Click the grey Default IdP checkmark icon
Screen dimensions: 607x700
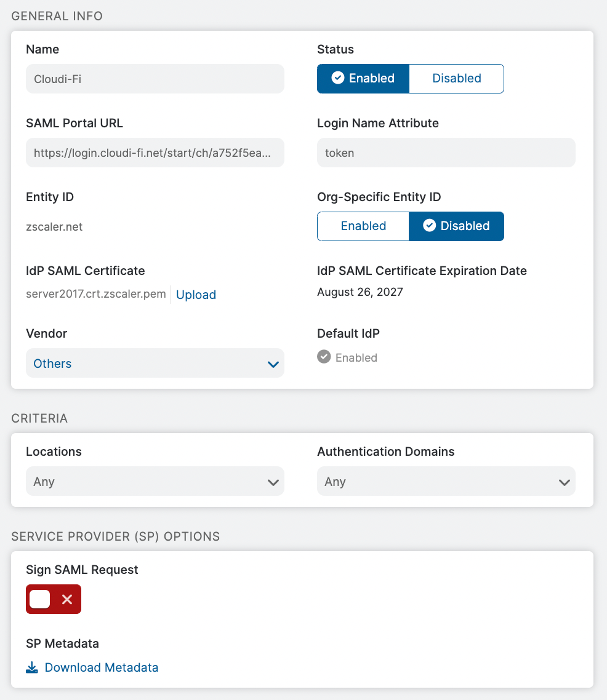coord(324,357)
